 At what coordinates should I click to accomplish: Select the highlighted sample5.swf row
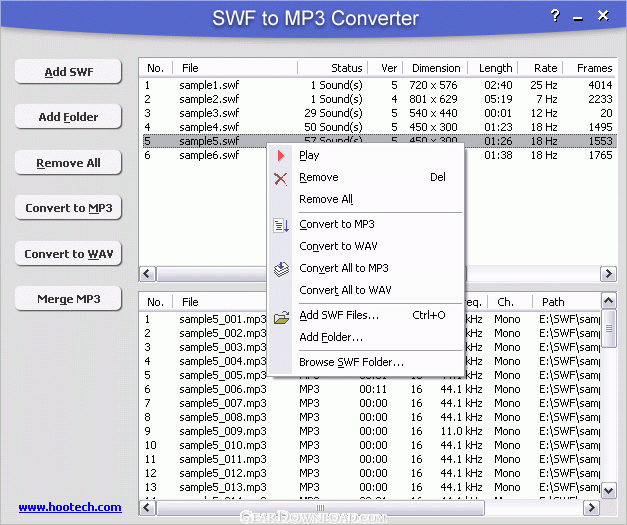379,141
